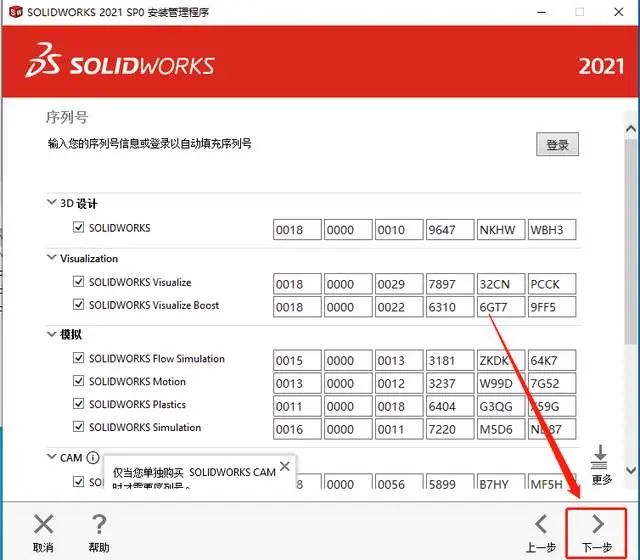640x560 pixels.
Task: Click Visualize Boost field 0022
Action: (x=399, y=307)
